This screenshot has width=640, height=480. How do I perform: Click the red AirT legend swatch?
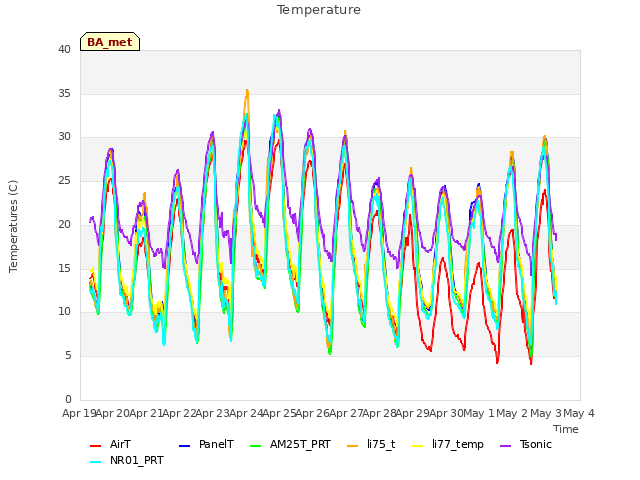pos(95,446)
